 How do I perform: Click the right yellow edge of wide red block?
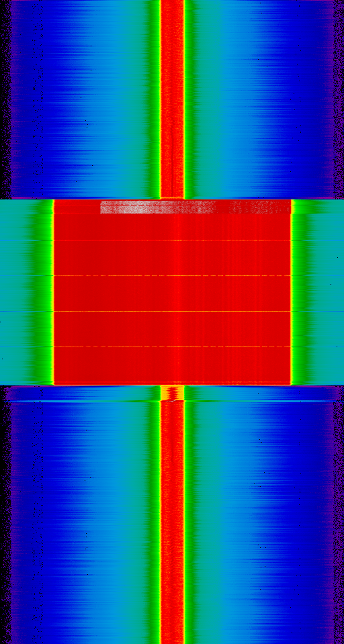pos(292,292)
